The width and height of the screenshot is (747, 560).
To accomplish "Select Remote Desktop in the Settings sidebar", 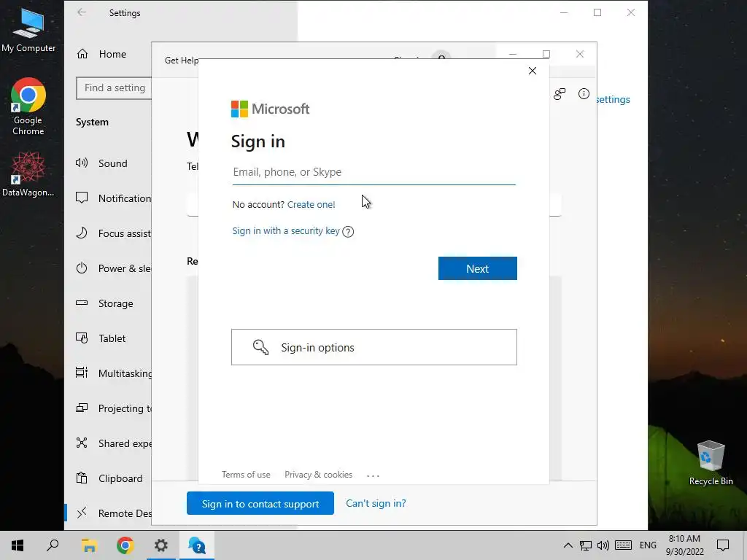I will [108, 513].
